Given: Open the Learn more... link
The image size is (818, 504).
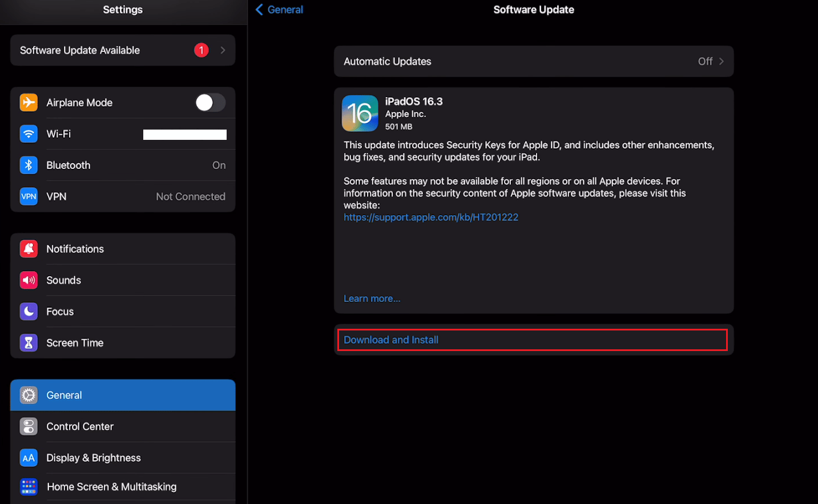Looking at the screenshot, I should (x=372, y=299).
